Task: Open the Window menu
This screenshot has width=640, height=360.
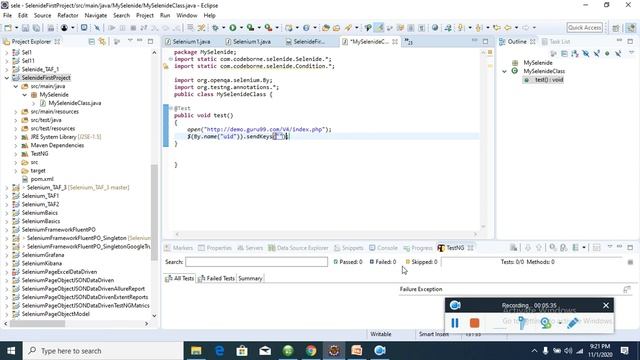Action: tap(187, 16)
